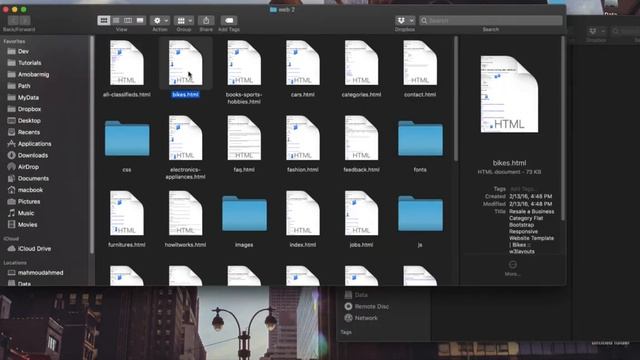Click the file list vertical scrollbar
640x360 pixels.
456,99
